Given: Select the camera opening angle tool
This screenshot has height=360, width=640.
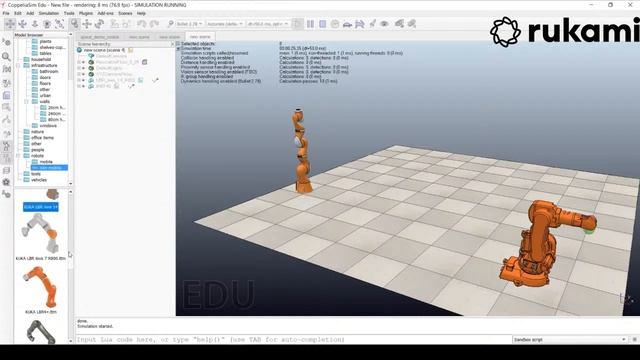Looking at the screenshot, I should click(x=47, y=24).
